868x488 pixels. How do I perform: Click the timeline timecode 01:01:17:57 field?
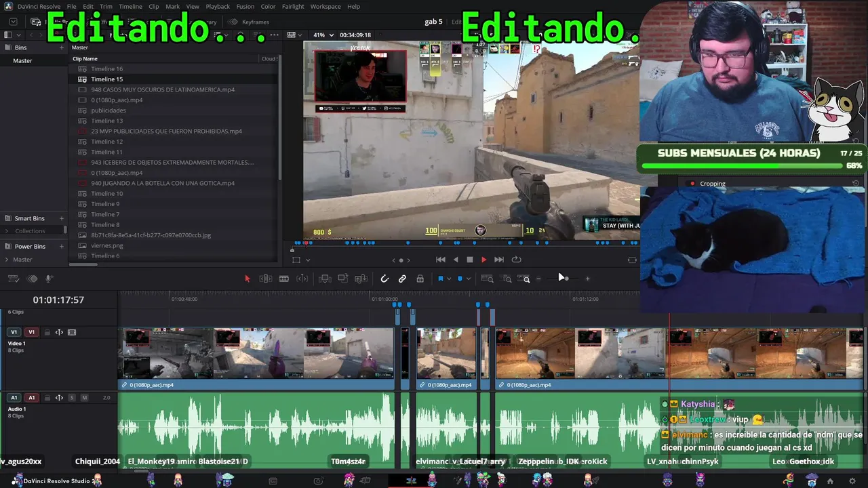click(x=58, y=300)
